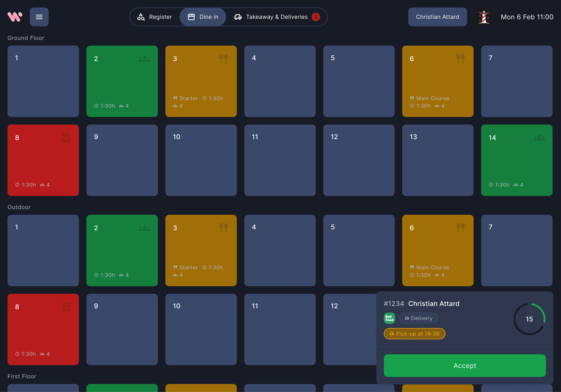Open the hamburger navigation menu
The width and height of the screenshot is (561, 392).
pyautogui.click(x=39, y=17)
